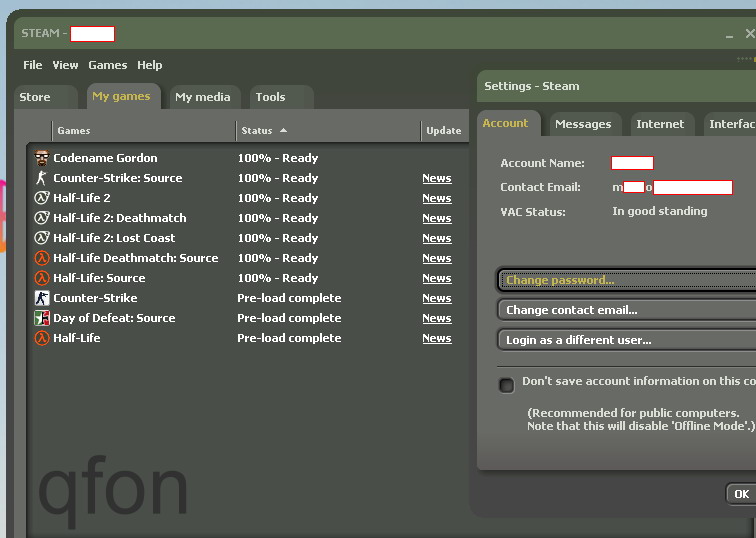Open News link for Half-Life: Source
756x538 pixels.
click(x=437, y=278)
